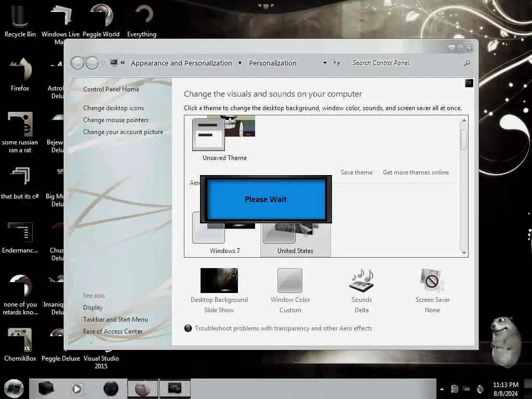Viewport: 532px width, 399px height.
Task: Show hidden system tray icons
Action: pyautogui.click(x=442, y=389)
